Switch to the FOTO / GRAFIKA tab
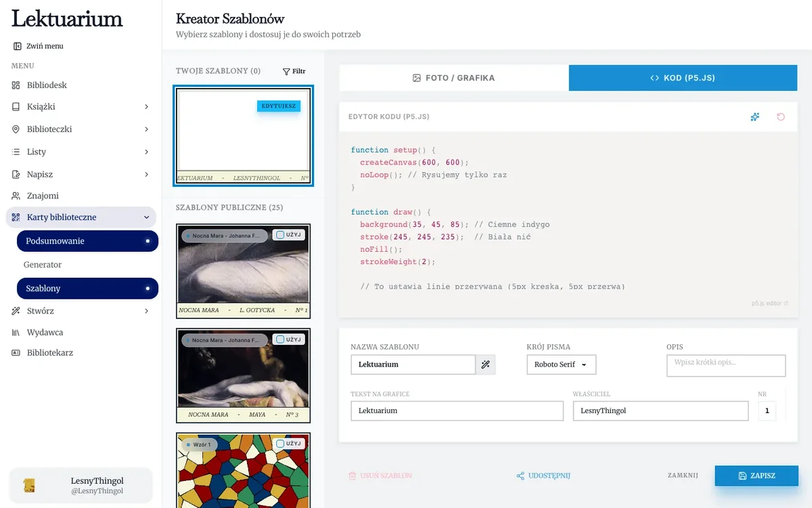Image resolution: width=812 pixels, height=508 pixels. tap(454, 78)
